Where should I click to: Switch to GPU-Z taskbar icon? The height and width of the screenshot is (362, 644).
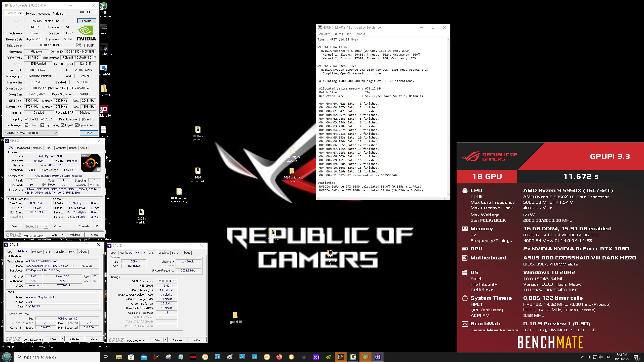pos(365,357)
